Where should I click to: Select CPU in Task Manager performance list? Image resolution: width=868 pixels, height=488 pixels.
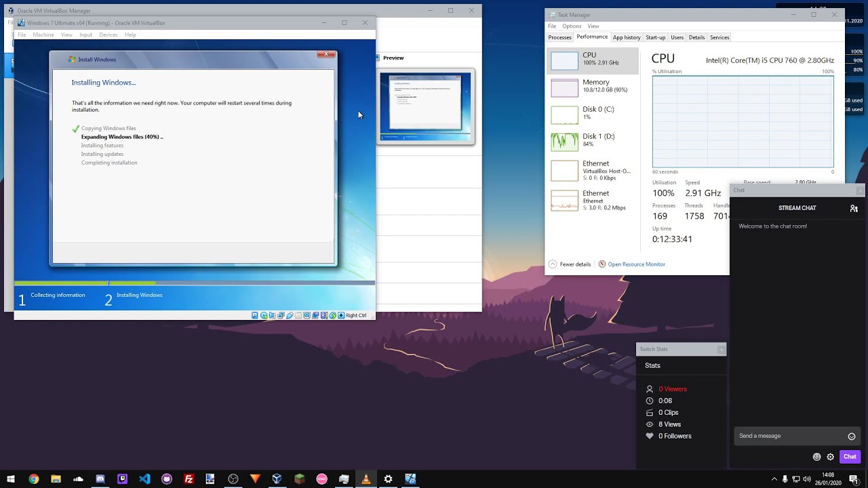tap(593, 60)
